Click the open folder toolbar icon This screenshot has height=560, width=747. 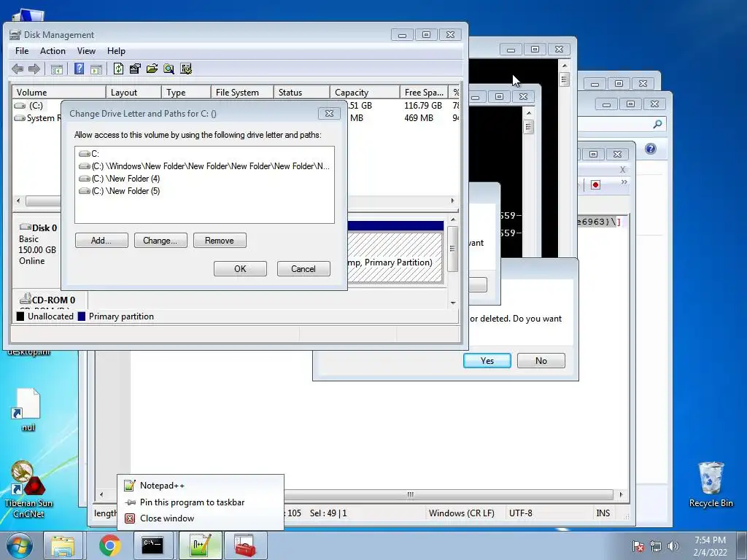[152, 69]
